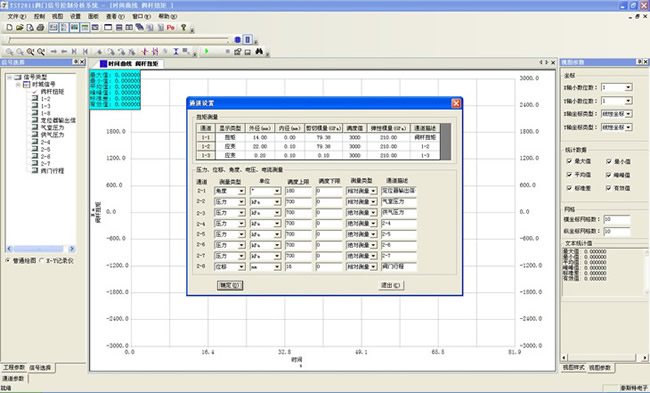Select the X-Y记录仪 radio button

coord(41,261)
